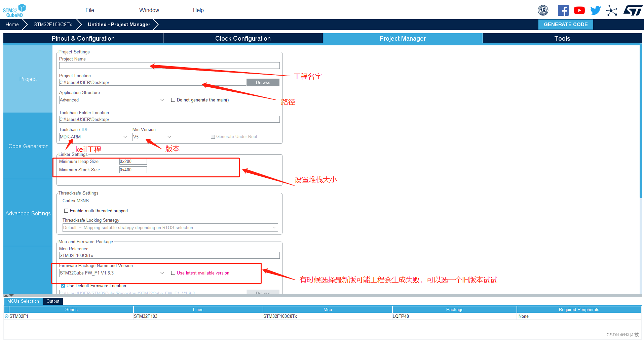Viewport: 644px width, 340px height.
Task: Click Browse next to Project Location
Action: (263, 82)
